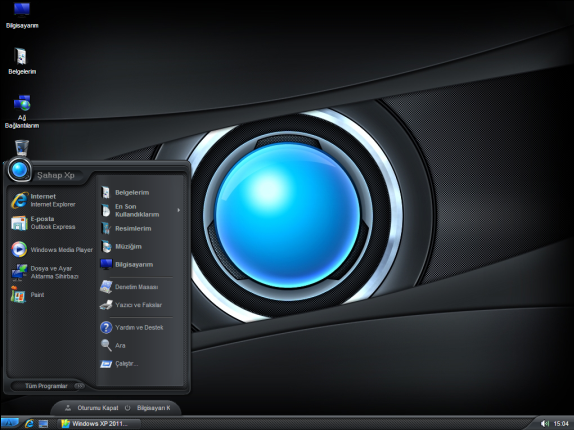Click the Bilgisayarı K... shutdown label

[154, 408]
